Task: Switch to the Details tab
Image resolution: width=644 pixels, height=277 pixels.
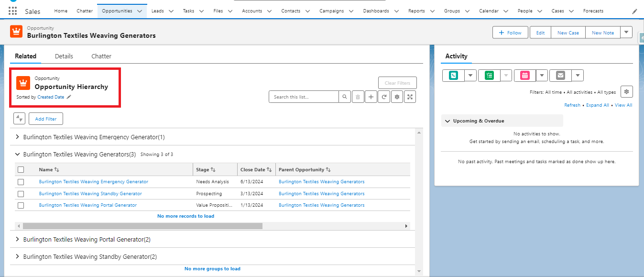Action: [x=64, y=56]
